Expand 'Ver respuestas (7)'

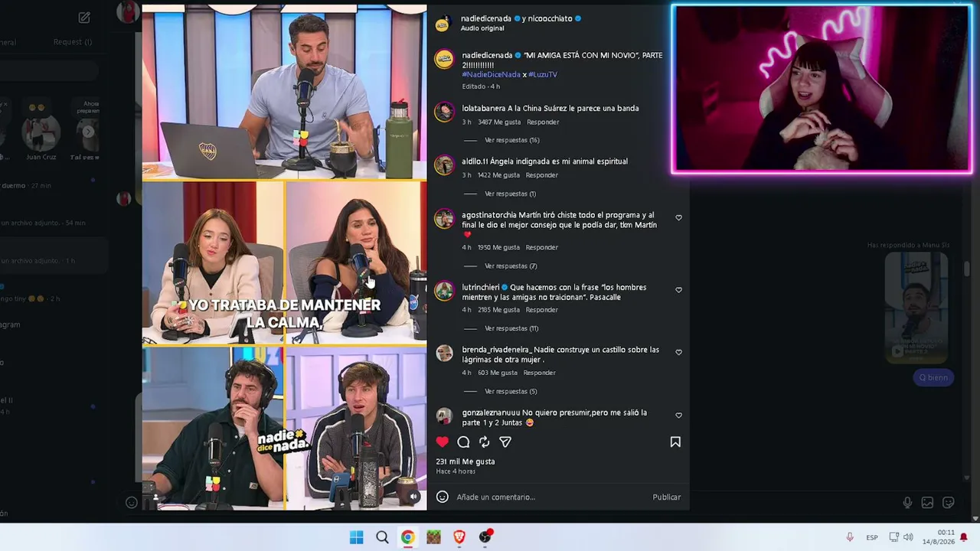pos(511,266)
